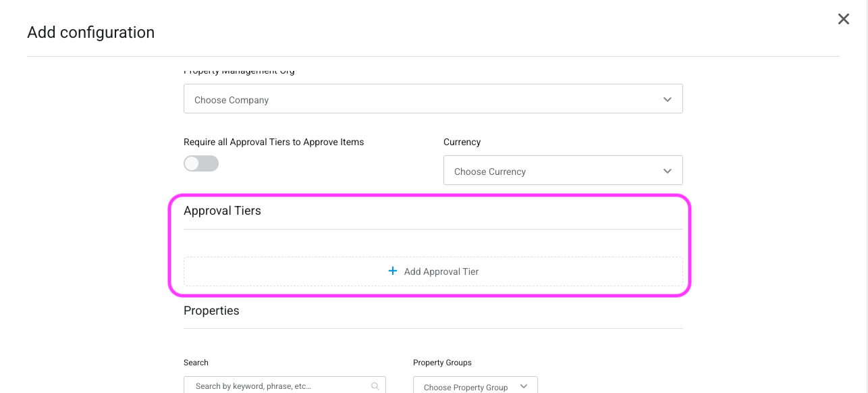Click the Property Groups field label
The height and width of the screenshot is (393, 868).
(442, 363)
